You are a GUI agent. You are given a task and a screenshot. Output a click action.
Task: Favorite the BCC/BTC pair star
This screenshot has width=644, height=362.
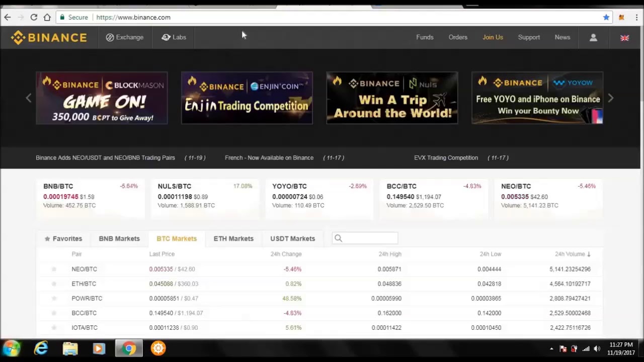coord(54,313)
